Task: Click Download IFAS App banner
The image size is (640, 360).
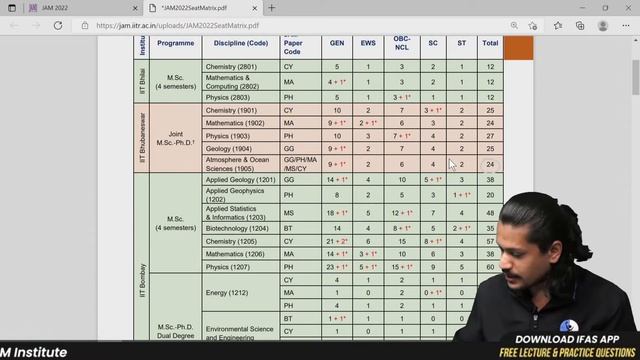Action: tap(567, 339)
